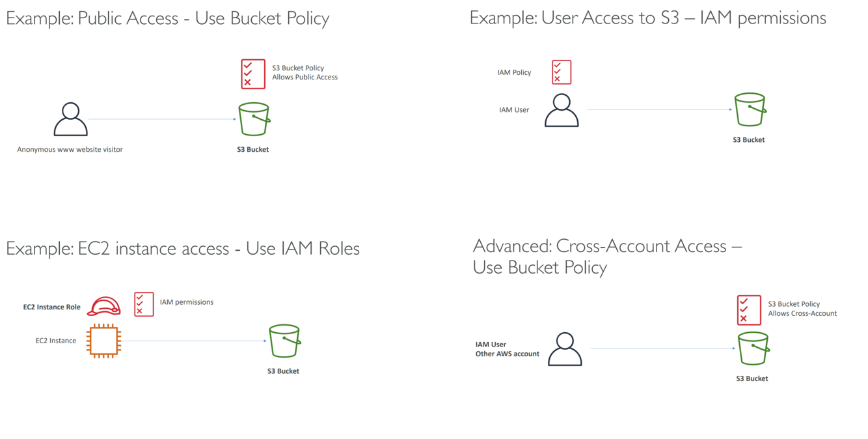This screenshot has height=439, width=868.
Task: Click 'S3 Bucket' label in Cross-Account example
Action: (x=752, y=378)
